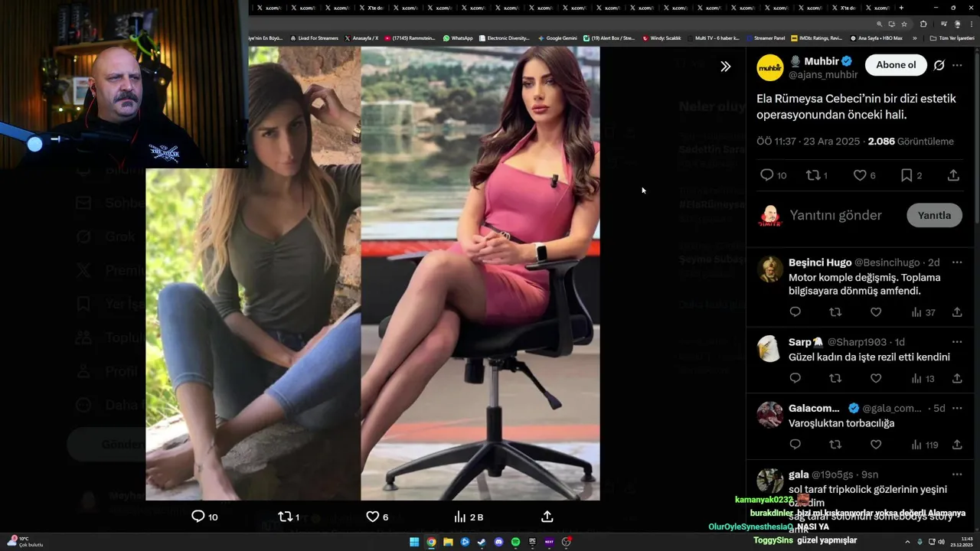Open more options on Galacom's comment

point(957,408)
